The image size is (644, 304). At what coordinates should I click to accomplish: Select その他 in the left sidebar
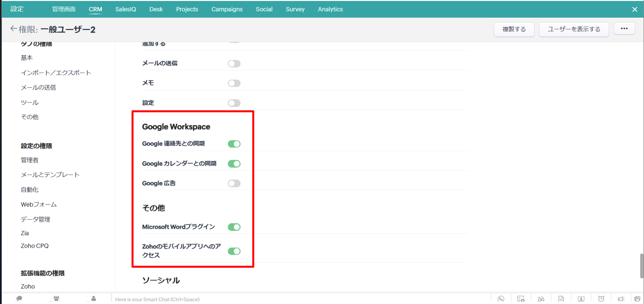(29, 117)
